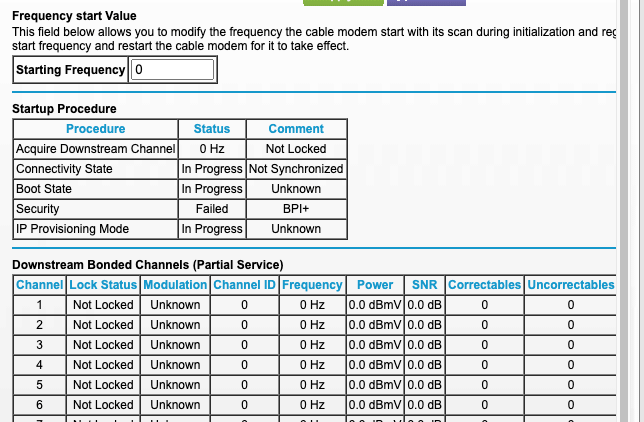Click 'Unknown' modulation in channel 5 row
The image size is (644, 422).
click(175, 385)
